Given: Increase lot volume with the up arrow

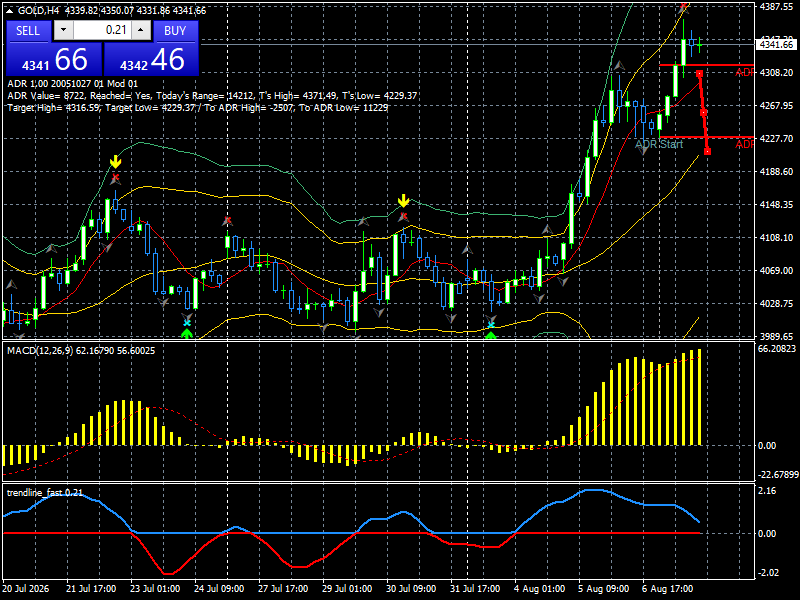Looking at the screenshot, I should click(x=141, y=30).
